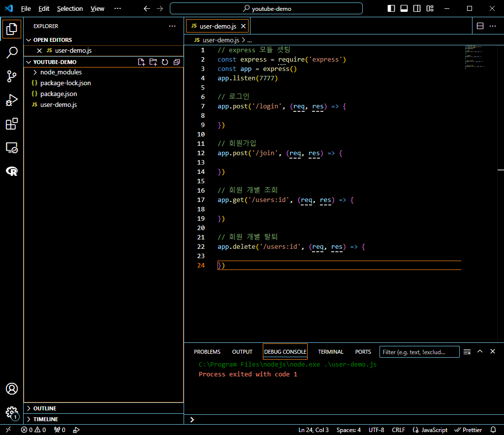This screenshot has width=504, height=435.
Task: Split the editor to the right
Action: 480,26
